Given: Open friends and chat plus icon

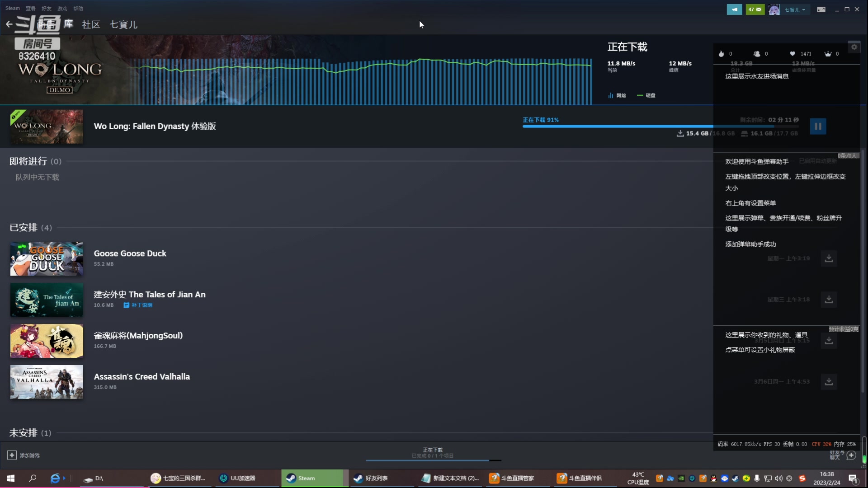Looking at the screenshot, I should [851, 455].
